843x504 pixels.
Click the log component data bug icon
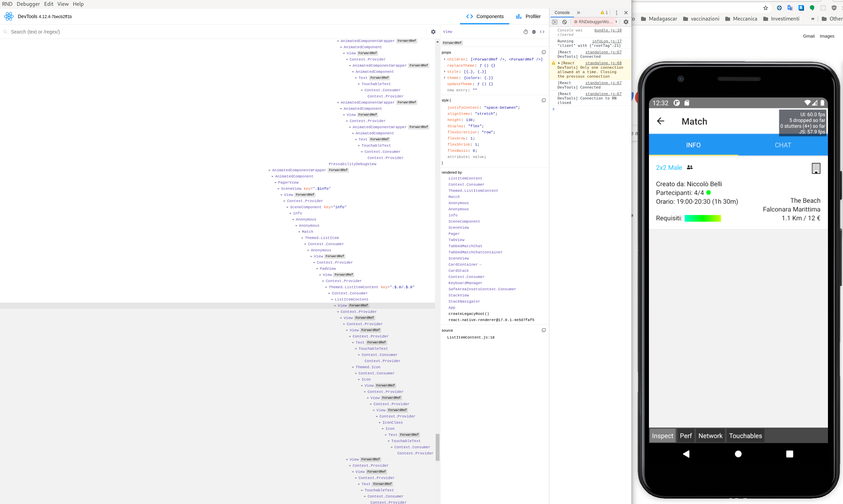click(x=534, y=32)
